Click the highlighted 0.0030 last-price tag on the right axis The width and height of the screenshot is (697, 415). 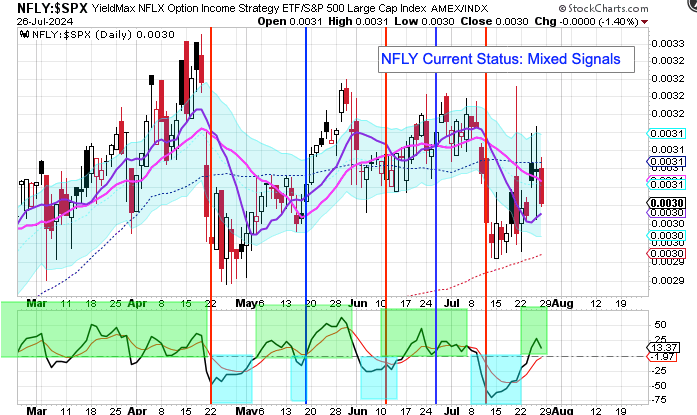point(664,201)
